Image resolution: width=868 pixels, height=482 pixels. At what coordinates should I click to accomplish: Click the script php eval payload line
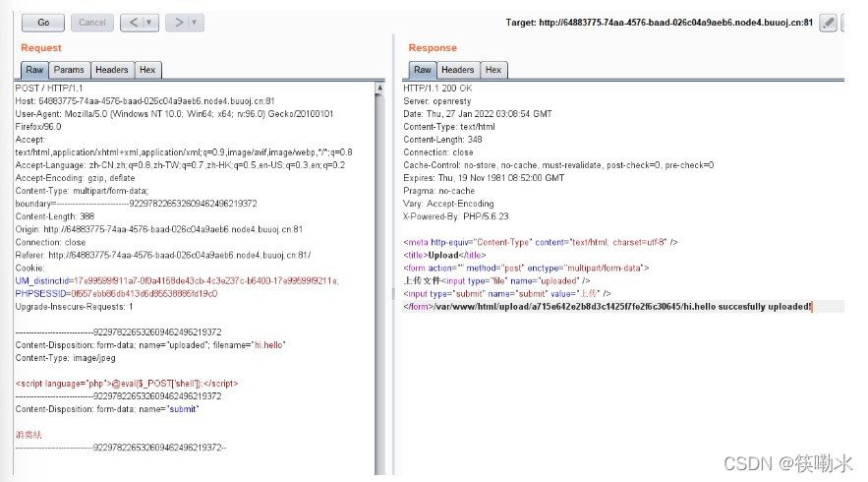pos(127,384)
